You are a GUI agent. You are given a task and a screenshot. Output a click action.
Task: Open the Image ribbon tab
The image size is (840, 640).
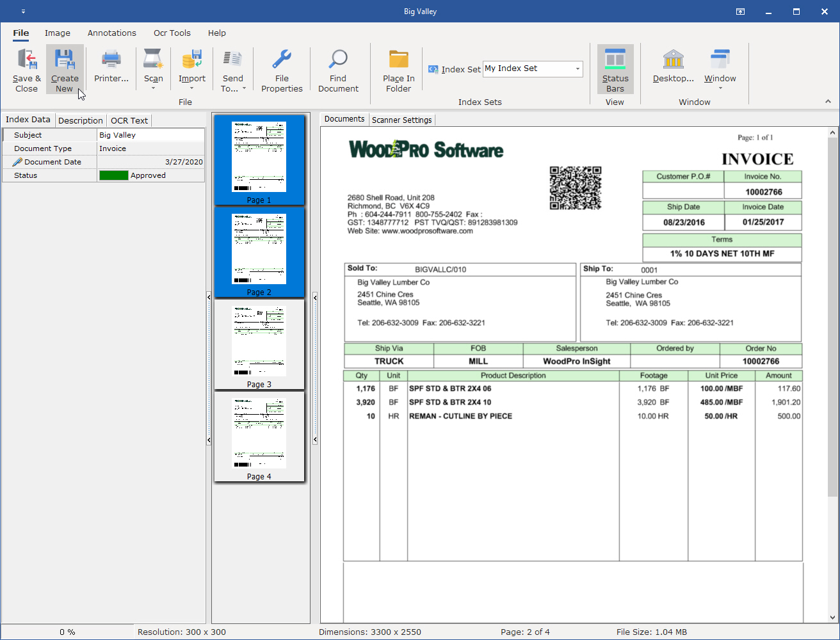[58, 33]
